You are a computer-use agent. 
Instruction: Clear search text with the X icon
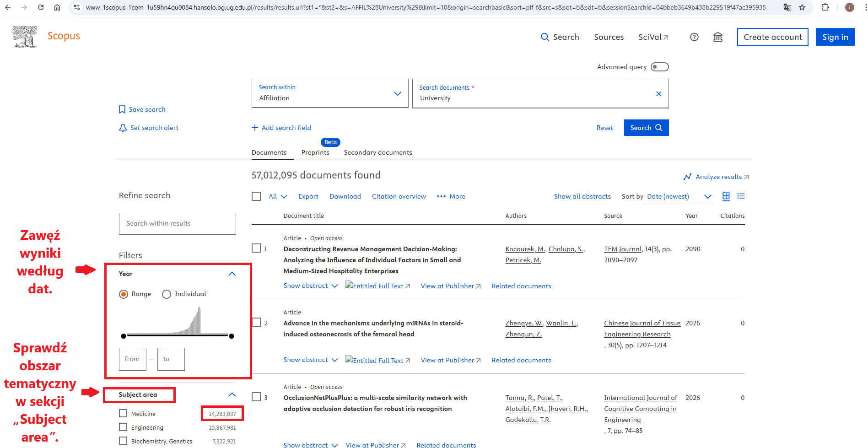pyautogui.click(x=658, y=94)
